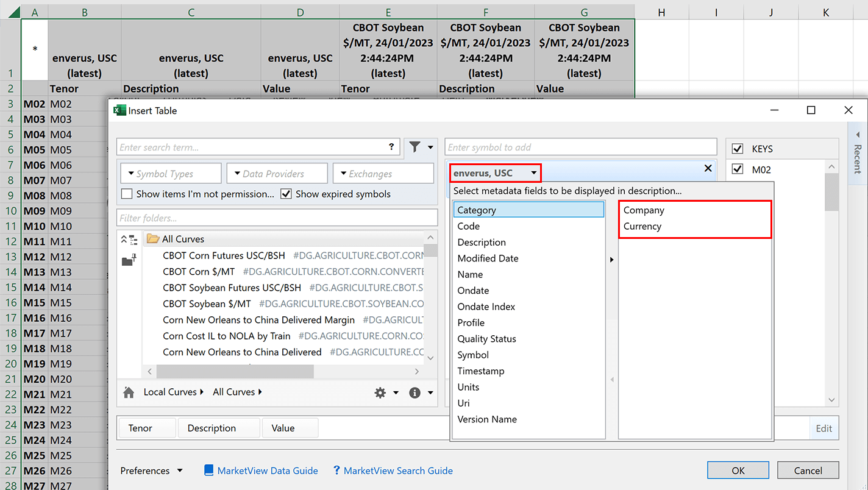Click the move-left arrow between field lists

pos(612,380)
